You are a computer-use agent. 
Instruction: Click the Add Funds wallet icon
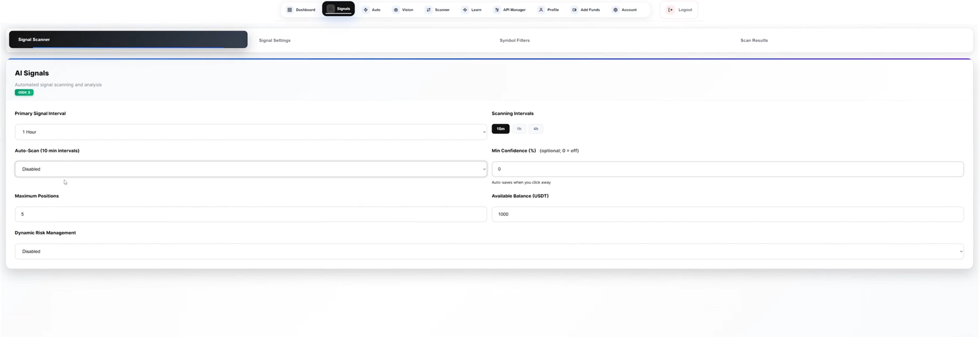(x=574, y=10)
